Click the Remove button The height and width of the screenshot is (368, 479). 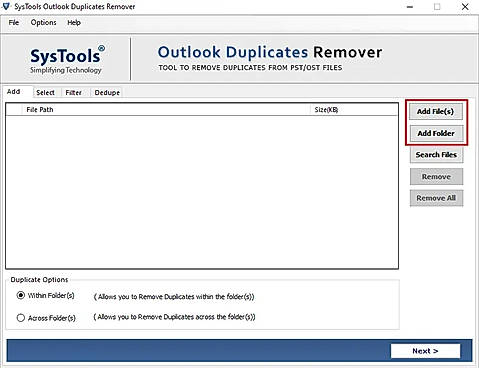pos(436,177)
